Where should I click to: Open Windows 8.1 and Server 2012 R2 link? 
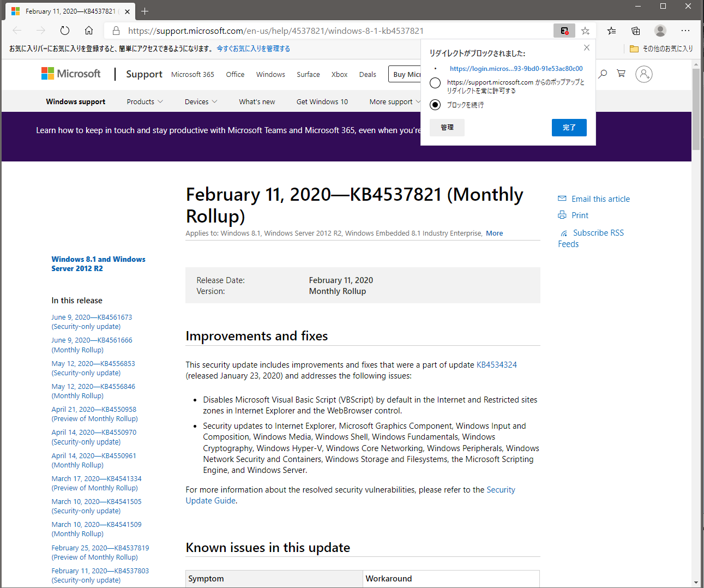coord(98,264)
